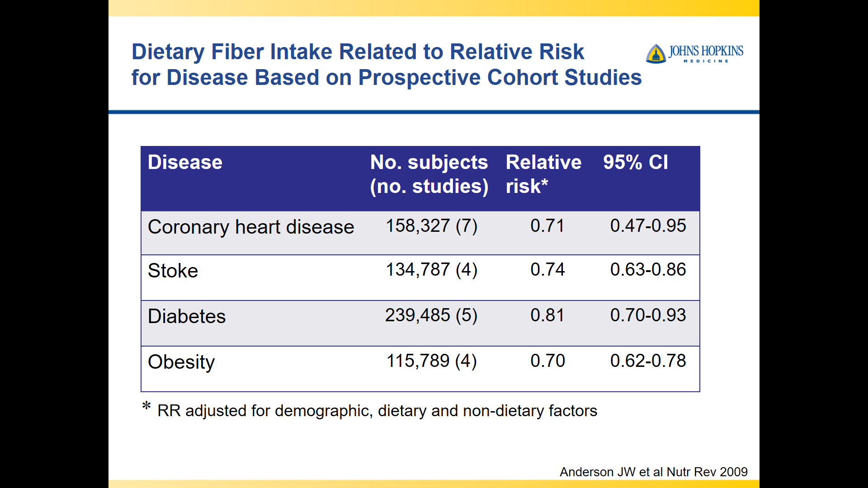Image resolution: width=868 pixels, height=488 pixels.
Task: Select the Relative risk column header
Action: [543, 174]
